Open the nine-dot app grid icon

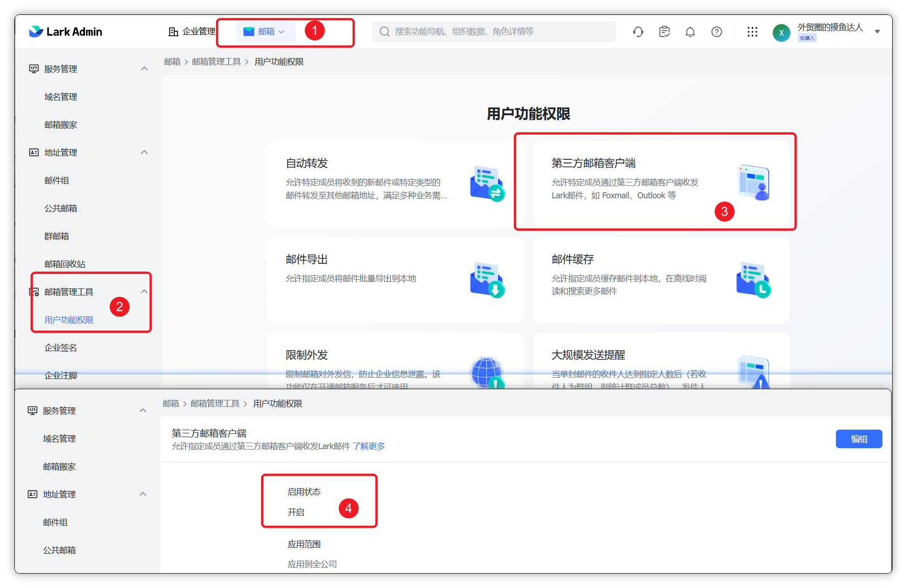pos(752,32)
